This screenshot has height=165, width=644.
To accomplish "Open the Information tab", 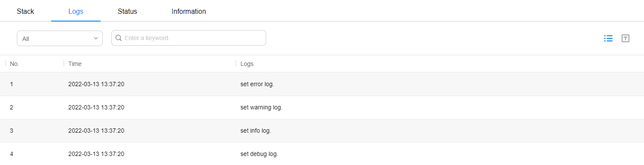I will [x=189, y=11].
